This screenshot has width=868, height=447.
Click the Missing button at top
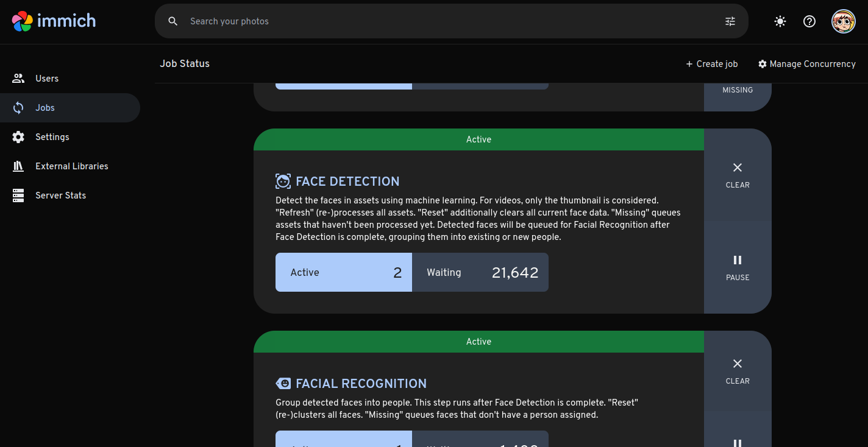[738, 93]
